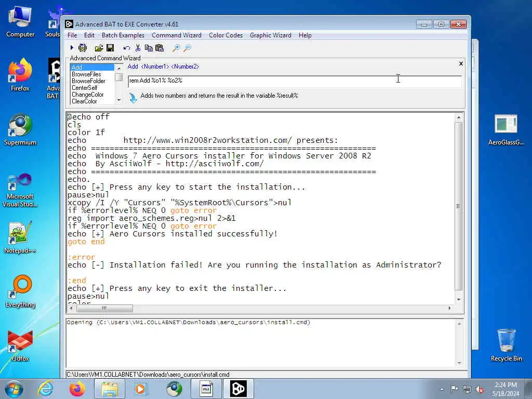
Task: Close the Advanced Command Wizard panel
Action: 461,63
